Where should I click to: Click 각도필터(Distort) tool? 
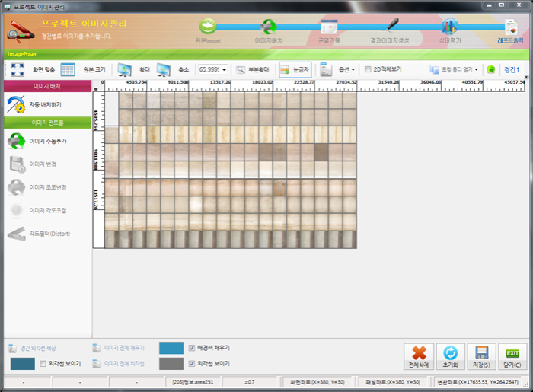click(x=39, y=234)
